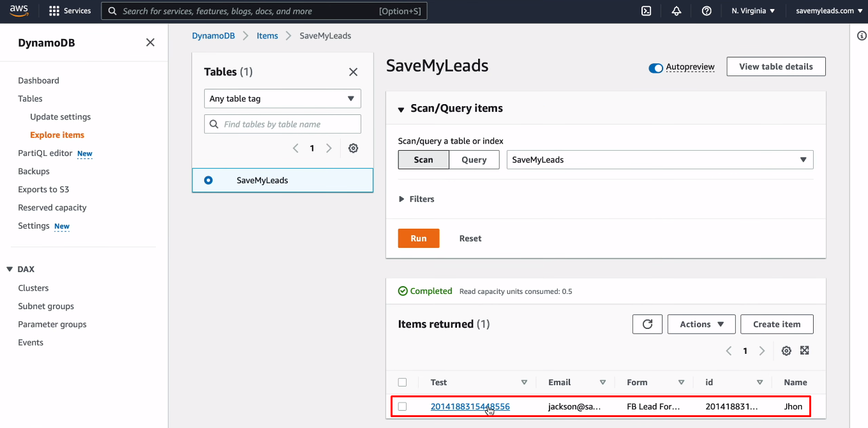
Task: Open the SaveMyLeads table or index dropdown
Action: pyautogui.click(x=660, y=160)
